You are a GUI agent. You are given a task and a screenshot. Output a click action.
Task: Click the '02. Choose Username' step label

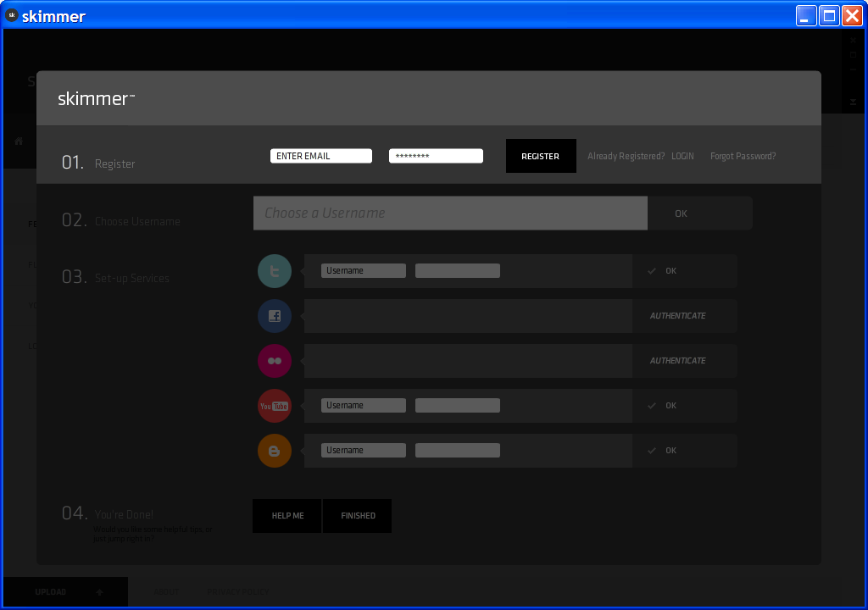[121, 220]
